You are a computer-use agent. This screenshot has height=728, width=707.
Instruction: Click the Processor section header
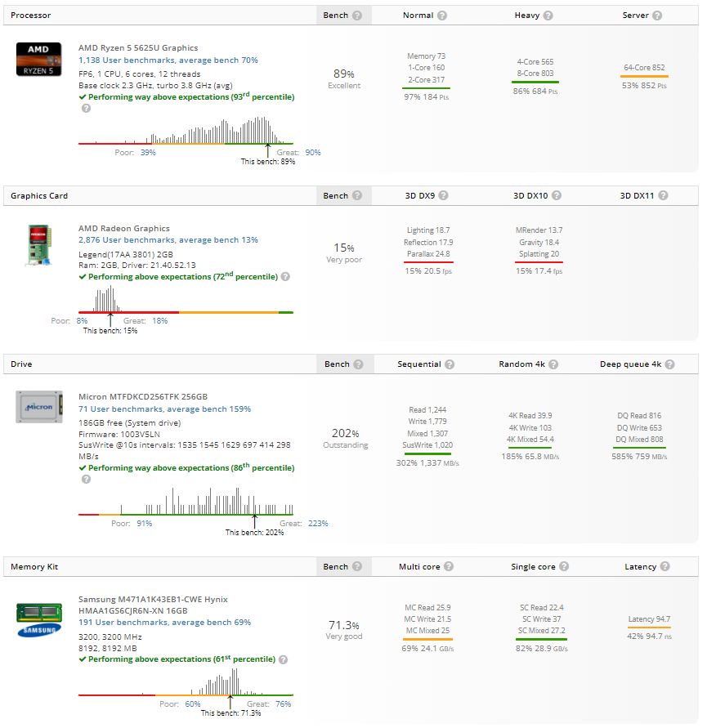pos(31,16)
